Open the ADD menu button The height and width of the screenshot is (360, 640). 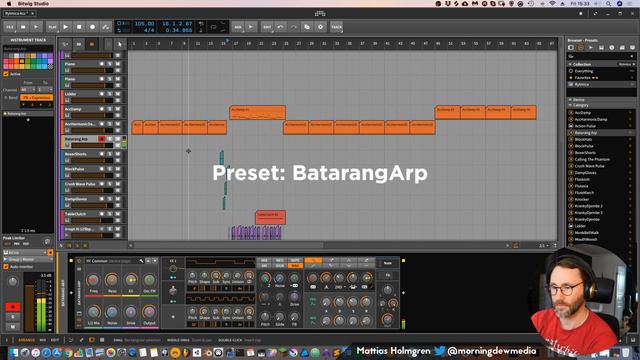click(238, 27)
